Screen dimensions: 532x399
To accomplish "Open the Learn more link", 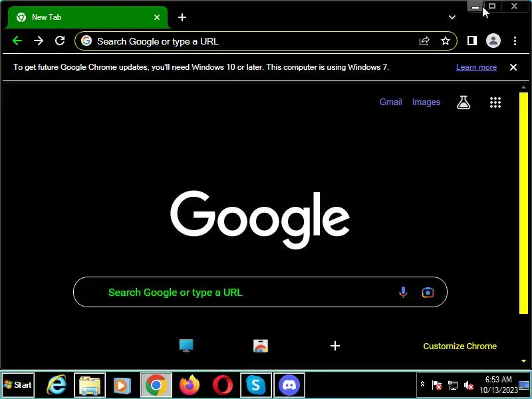I will [x=476, y=67].
